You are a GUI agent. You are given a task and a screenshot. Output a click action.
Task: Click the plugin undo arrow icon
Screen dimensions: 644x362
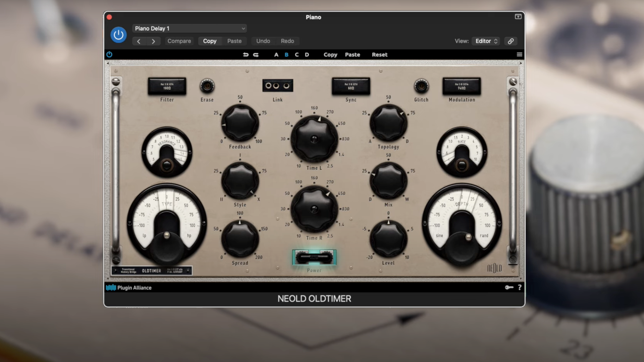[246, 55]
